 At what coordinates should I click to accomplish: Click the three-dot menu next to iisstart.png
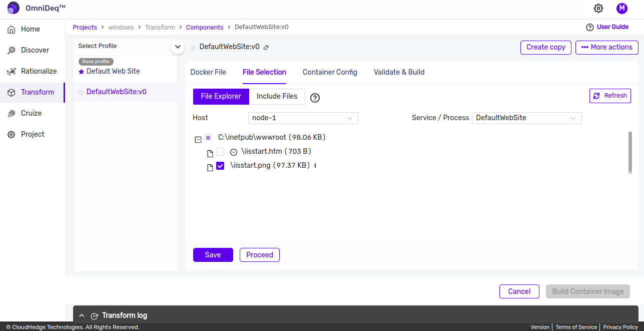pos(315,166)
